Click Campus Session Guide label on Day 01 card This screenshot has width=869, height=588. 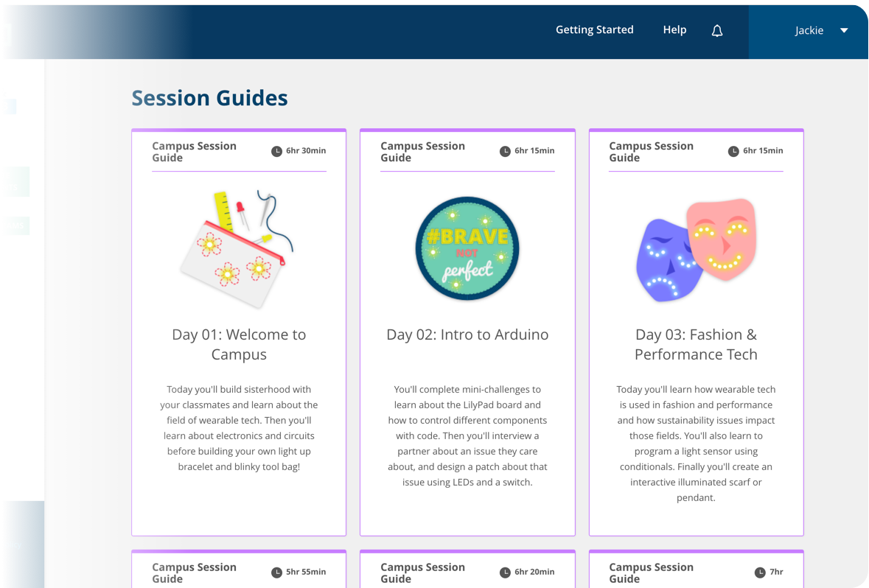click(194, 152)
